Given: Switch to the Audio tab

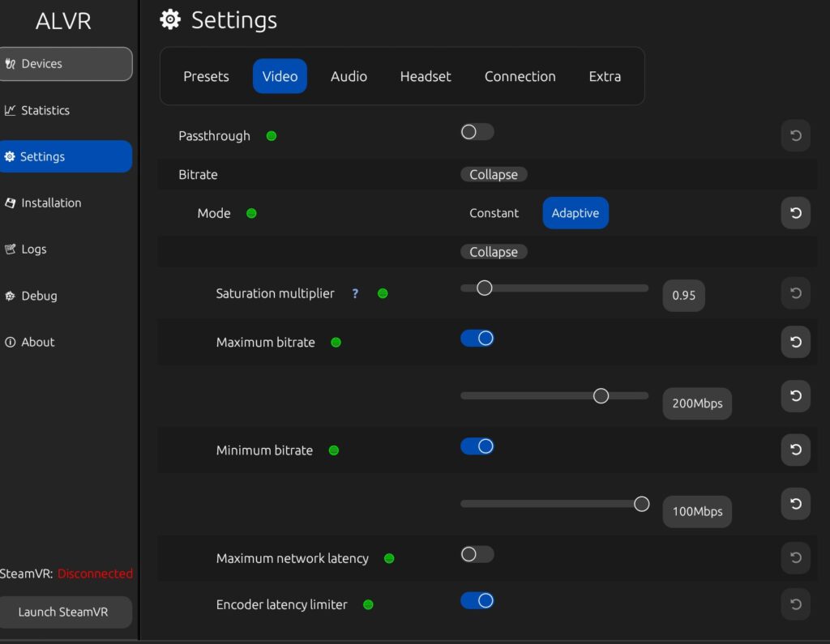Looking at the screenshot, I should 349,76.
